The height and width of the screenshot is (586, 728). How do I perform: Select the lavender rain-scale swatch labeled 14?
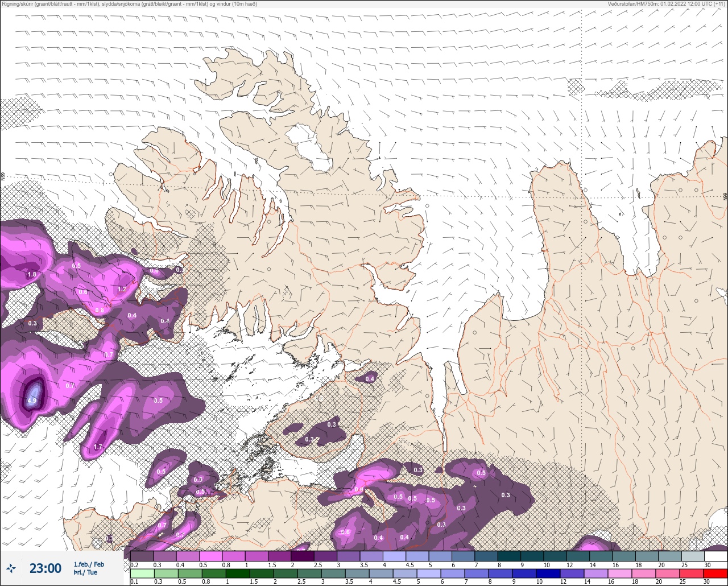pyautogui.click(x=597, y=573)
